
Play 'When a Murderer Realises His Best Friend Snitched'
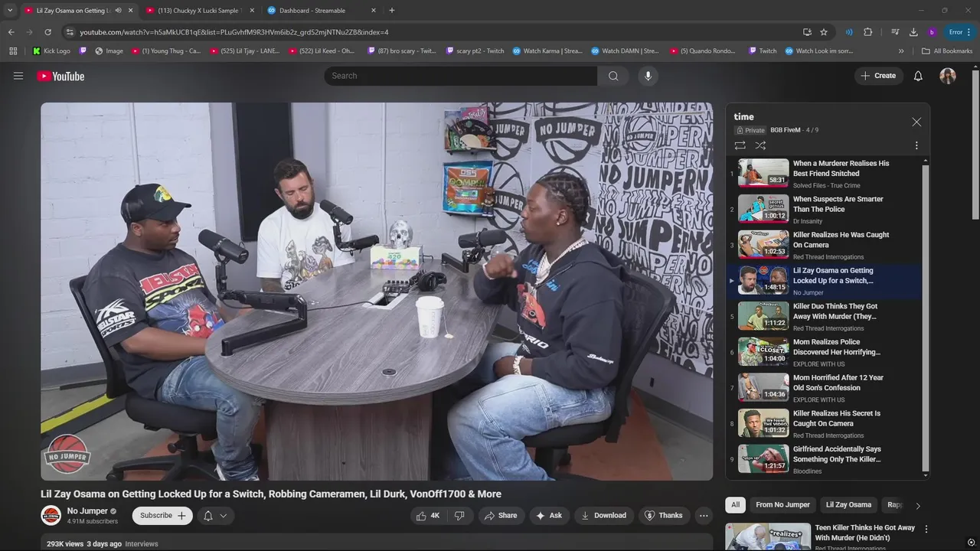point(825,174)
